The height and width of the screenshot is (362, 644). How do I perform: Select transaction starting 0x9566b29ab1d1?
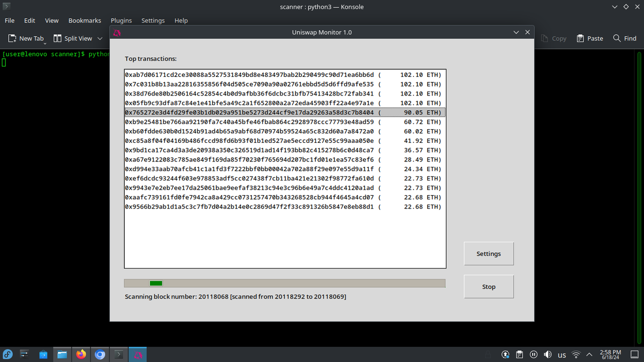tap(285, 207)
